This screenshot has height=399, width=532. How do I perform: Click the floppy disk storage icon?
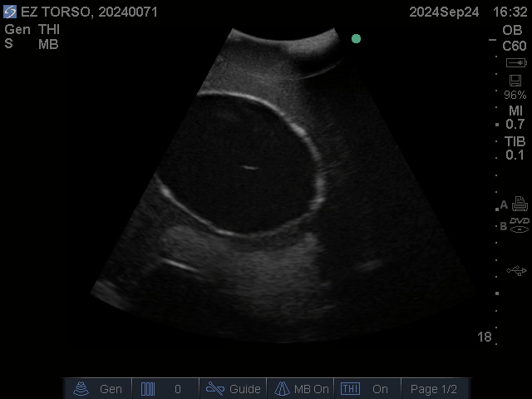[x=515, y=81]
